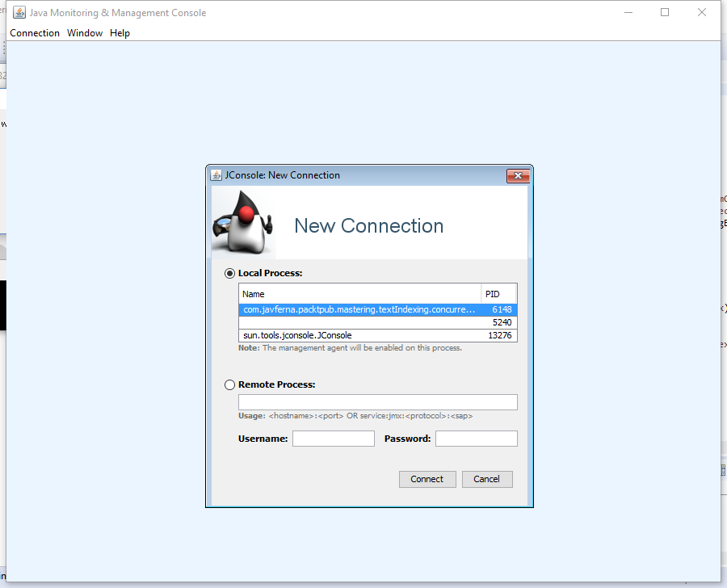727x588 pixels.
Task: Open the Help menu
Action: [x=120, y=33]
